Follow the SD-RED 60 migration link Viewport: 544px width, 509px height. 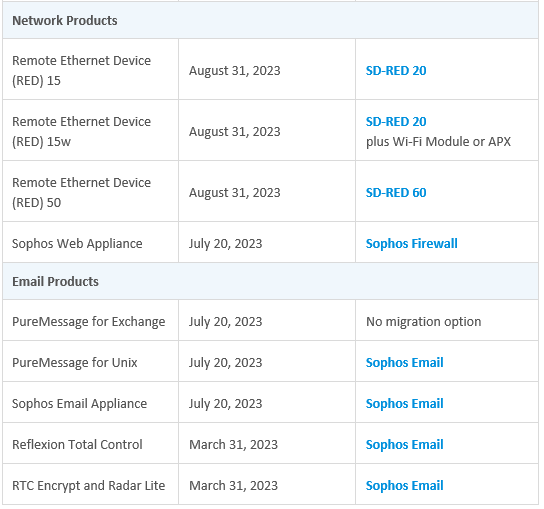pyautogui.click(x=396, y=193)
